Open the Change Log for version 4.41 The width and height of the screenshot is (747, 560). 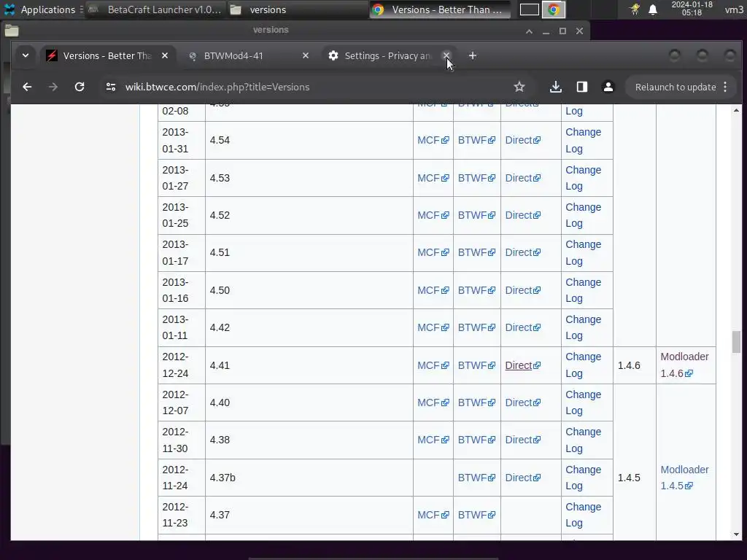coord(583,365)
